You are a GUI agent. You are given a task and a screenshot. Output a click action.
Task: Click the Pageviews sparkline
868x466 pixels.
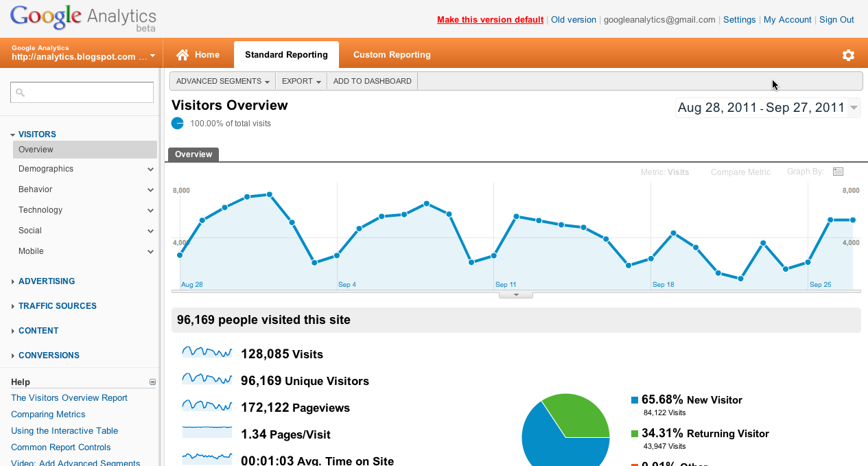[x=207, y=406]
